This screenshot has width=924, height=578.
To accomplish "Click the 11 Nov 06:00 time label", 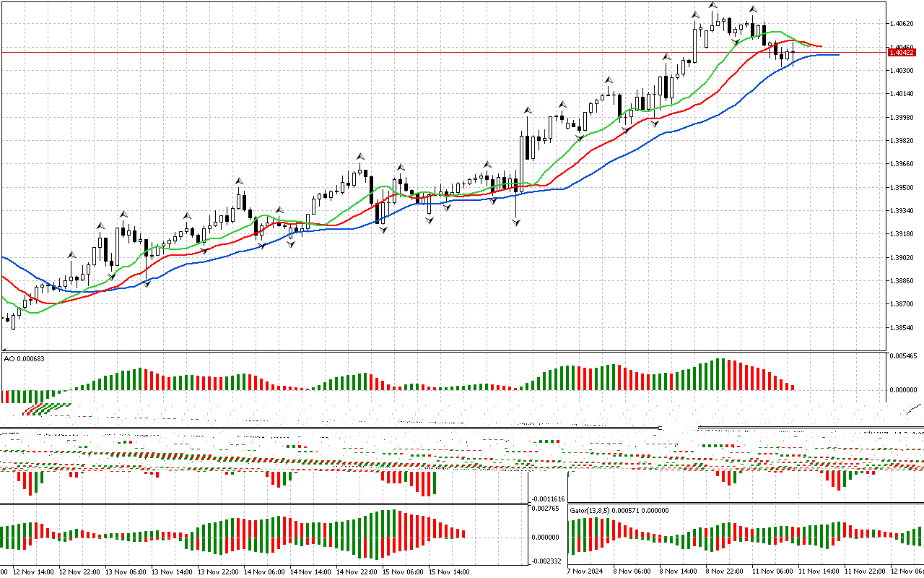I will click(773, 571).
